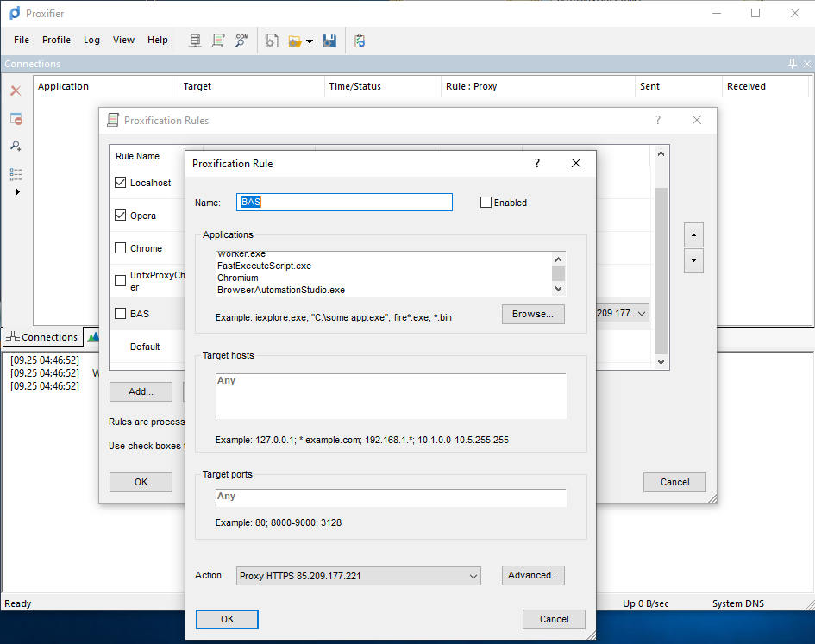Click the rules list scroll up arrow
Image resolution: width=815 pixels, height=644 pixels.
(661, 153)
